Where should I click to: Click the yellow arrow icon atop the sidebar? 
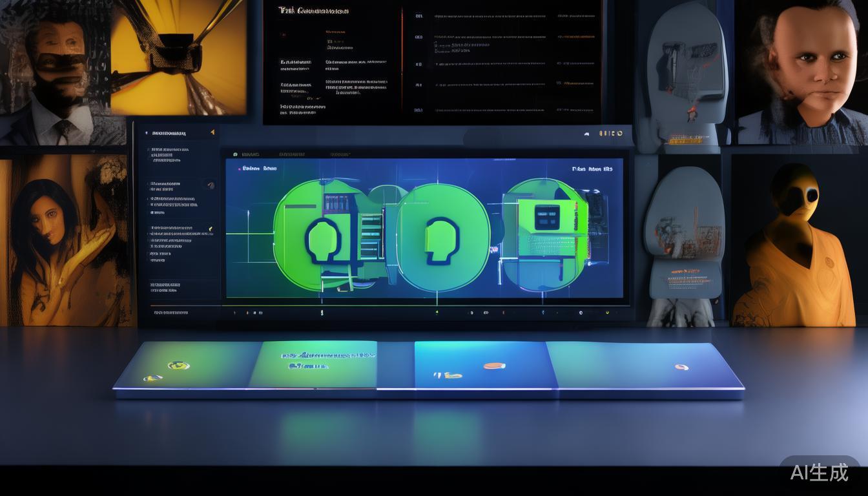pos(212,132)
